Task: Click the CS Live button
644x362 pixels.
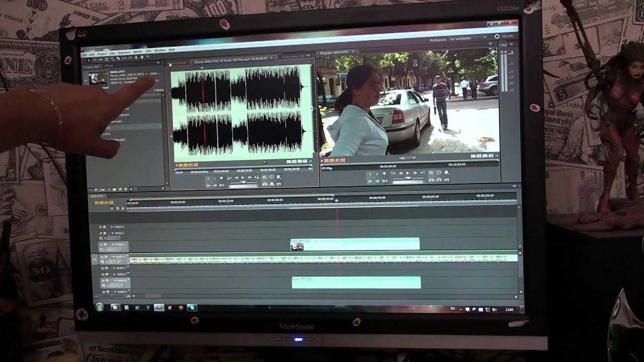Action: (x=504, y=36)
